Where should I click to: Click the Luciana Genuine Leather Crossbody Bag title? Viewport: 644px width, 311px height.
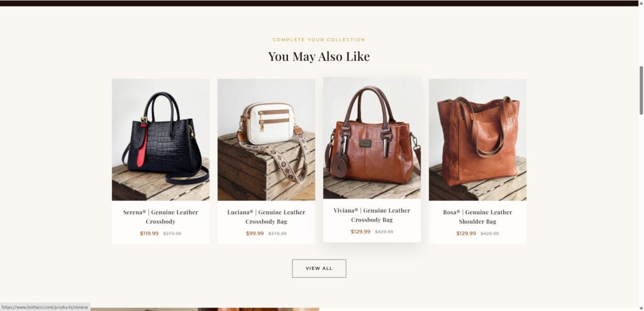pyautogui.click(x=266, y=217)
